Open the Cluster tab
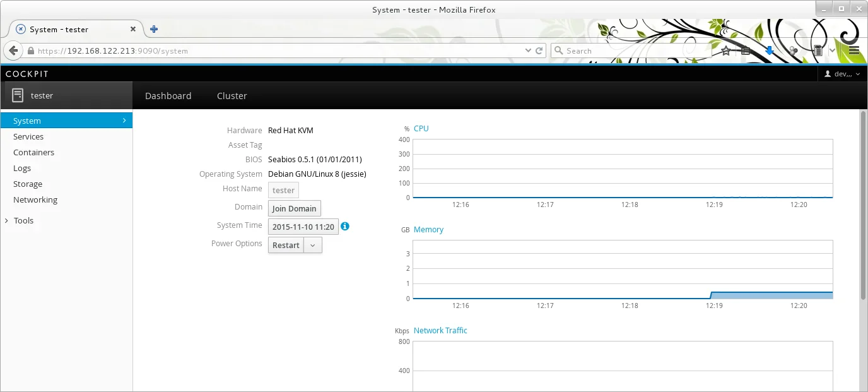This screenshot has height=392, width=868. pos(232,96)
